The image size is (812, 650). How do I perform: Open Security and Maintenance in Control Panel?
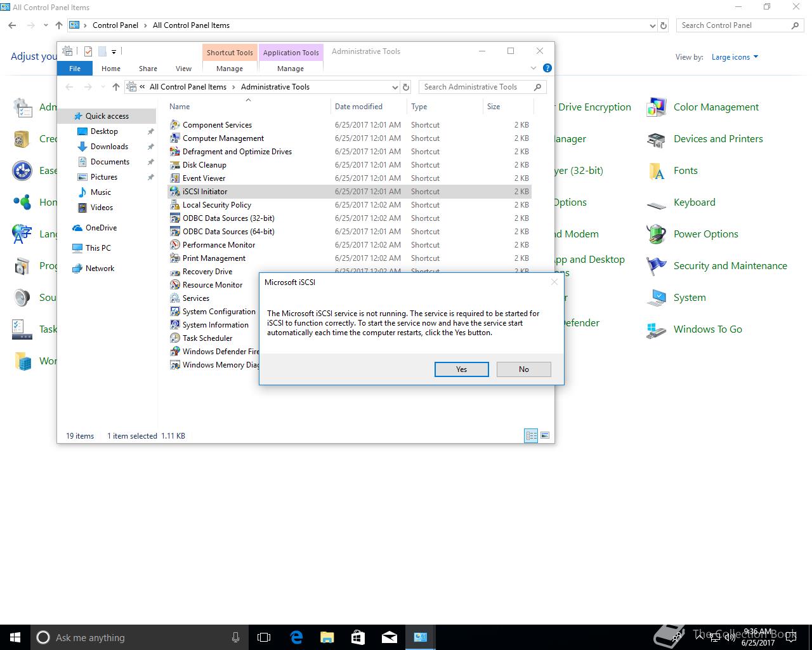[x=717, y=266]
